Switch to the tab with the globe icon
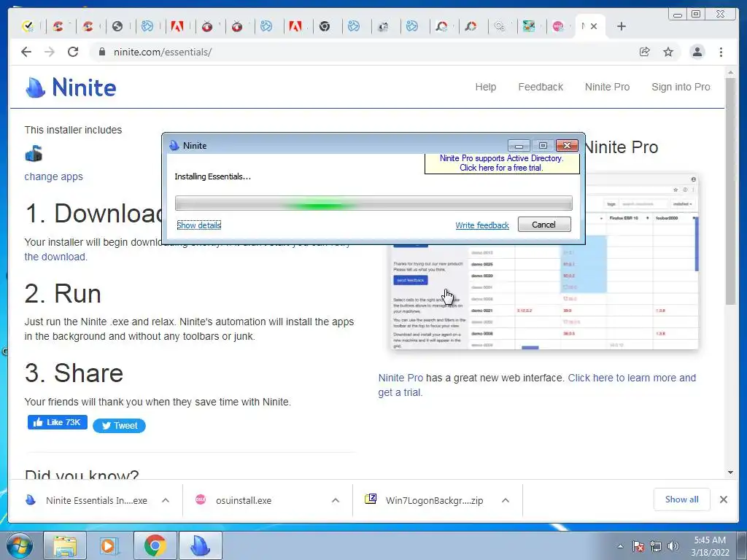The image size is (747, 560). pyautogui.click(x=117, y=26)
